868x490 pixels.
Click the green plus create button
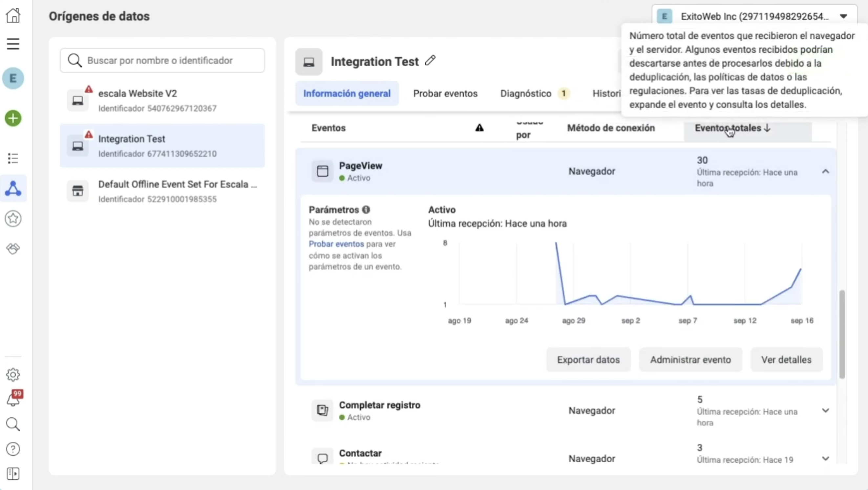tap(13, 118)
